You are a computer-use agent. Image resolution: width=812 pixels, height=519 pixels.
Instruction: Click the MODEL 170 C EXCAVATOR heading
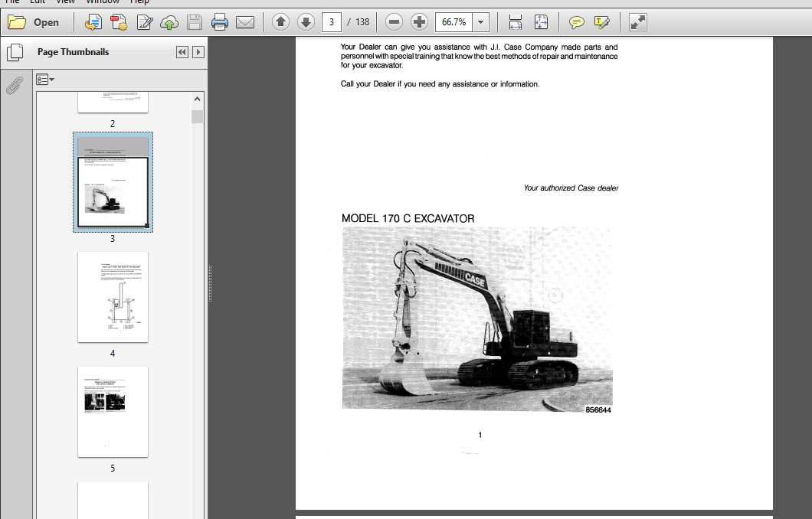click(x=408, y=218)
